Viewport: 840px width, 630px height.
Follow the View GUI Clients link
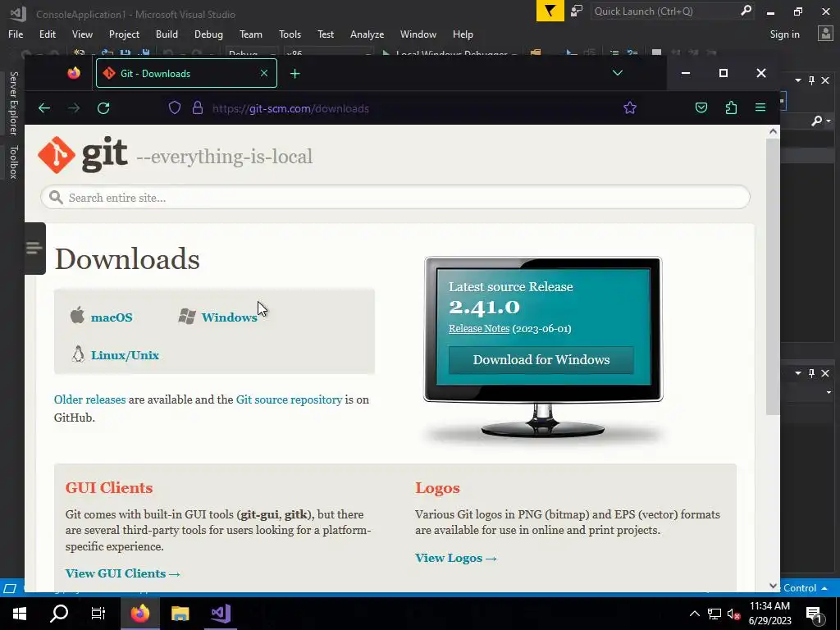click(x=123, y=573)
